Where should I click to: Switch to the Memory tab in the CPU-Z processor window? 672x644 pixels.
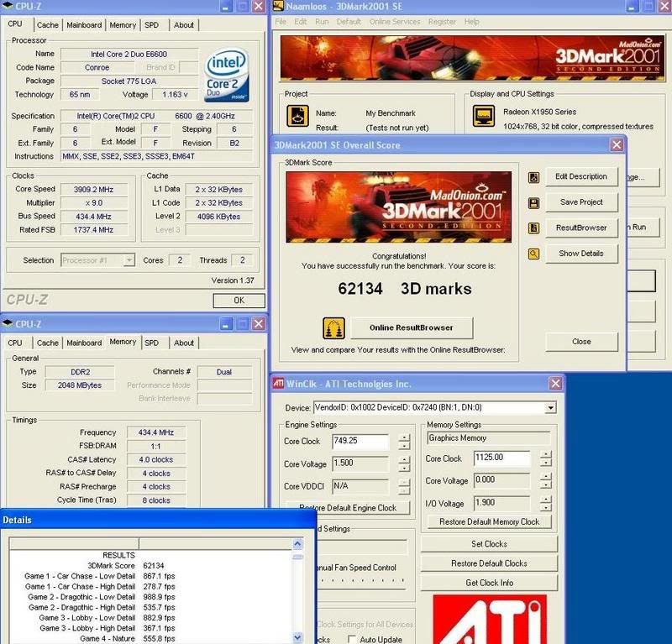coord(123,25)
